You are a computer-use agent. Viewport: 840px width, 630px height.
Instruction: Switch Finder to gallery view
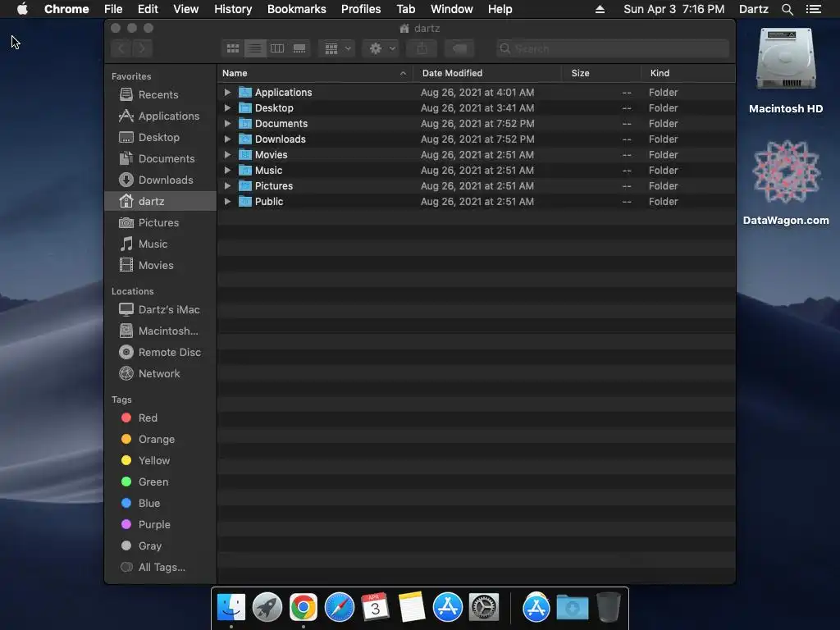[299, 48]
